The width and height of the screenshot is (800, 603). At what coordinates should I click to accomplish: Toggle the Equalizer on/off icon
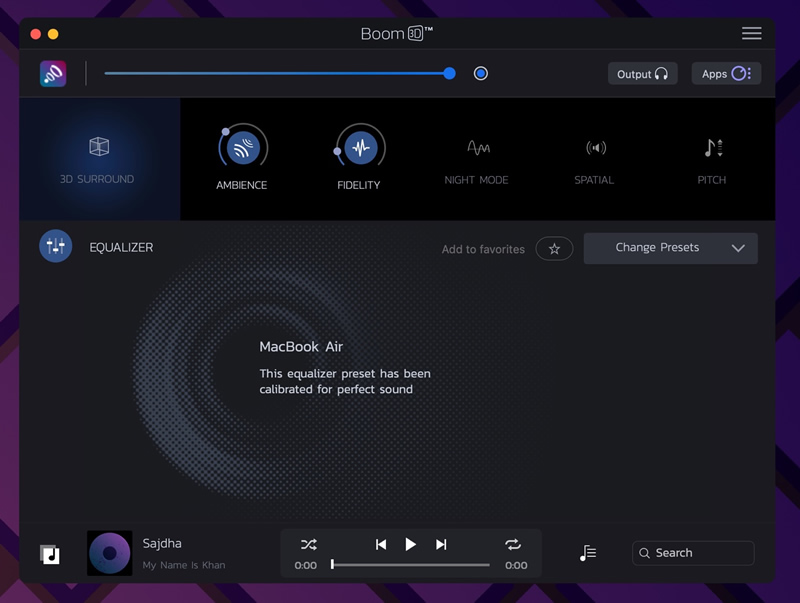point(56,246)
